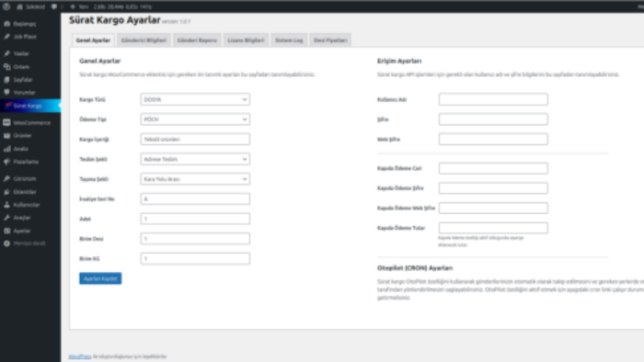Switch to Lisans Bilgileri tab
Viewport: 644px width, 362px height.
click(x=246, y=40)
